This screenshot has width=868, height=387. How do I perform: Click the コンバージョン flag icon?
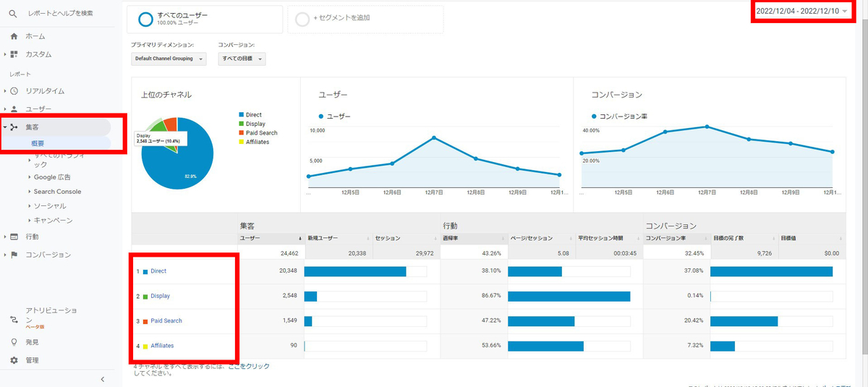pos(14,255)
